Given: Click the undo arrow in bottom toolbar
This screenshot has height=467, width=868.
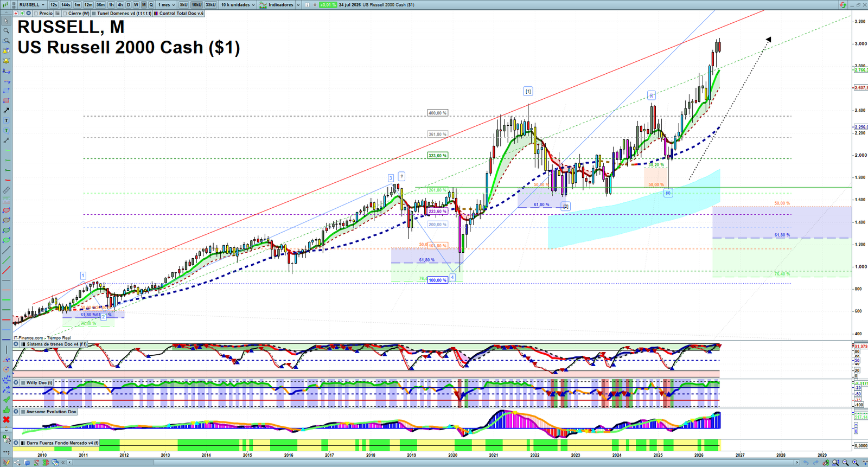Looking at the screenshot, I should tap(806, 463).
